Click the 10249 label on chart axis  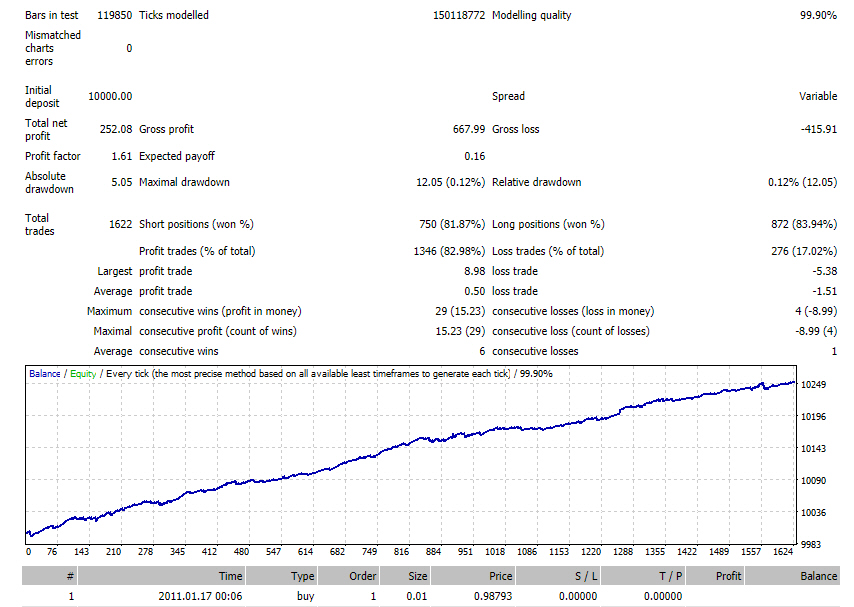click(813, 385)
